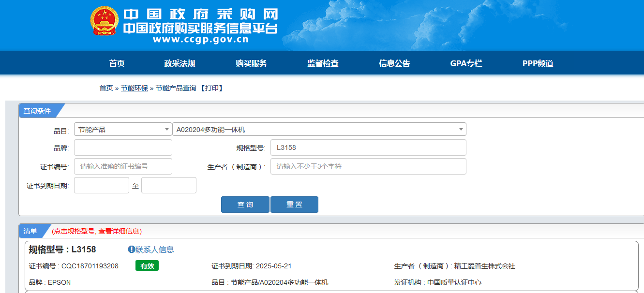Open the PPP频道 navigation item
This screenshot has height=293, width=644.
[538, 63]
